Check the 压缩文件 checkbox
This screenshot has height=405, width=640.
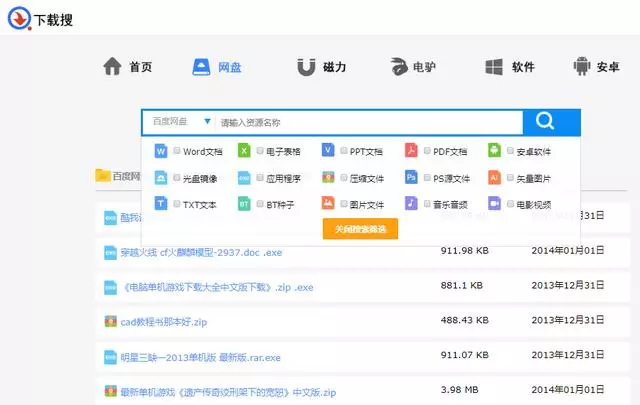[x=344, y=178]
